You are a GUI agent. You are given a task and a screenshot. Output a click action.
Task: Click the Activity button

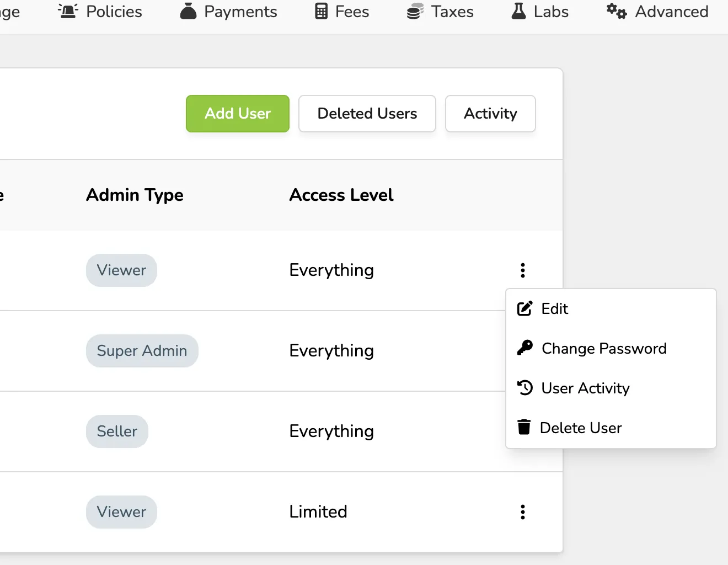click(x=490, y=114)
